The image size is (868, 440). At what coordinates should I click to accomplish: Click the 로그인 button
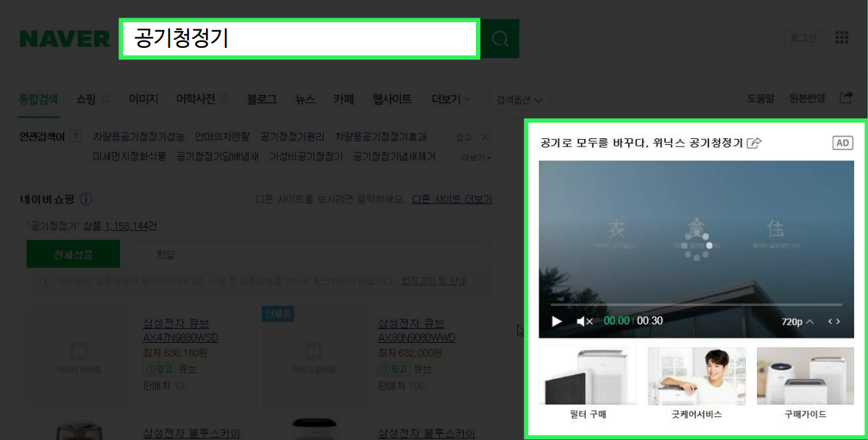coord(803,38)
